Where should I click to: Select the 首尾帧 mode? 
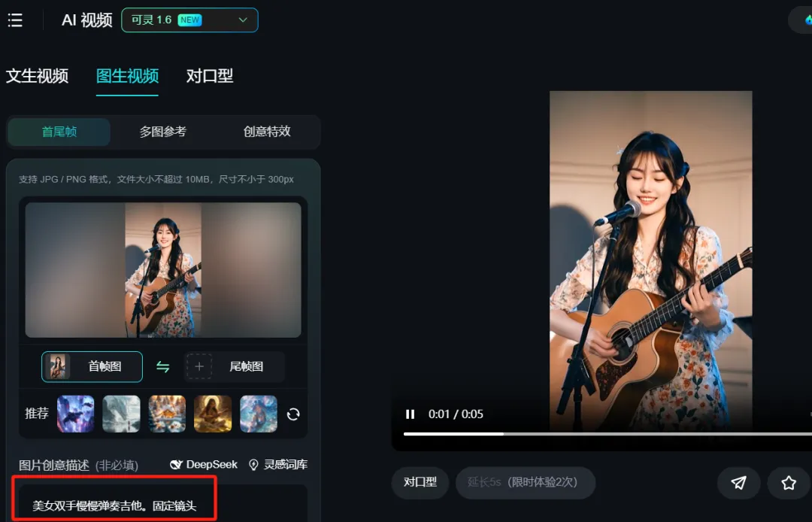point(59,132)
